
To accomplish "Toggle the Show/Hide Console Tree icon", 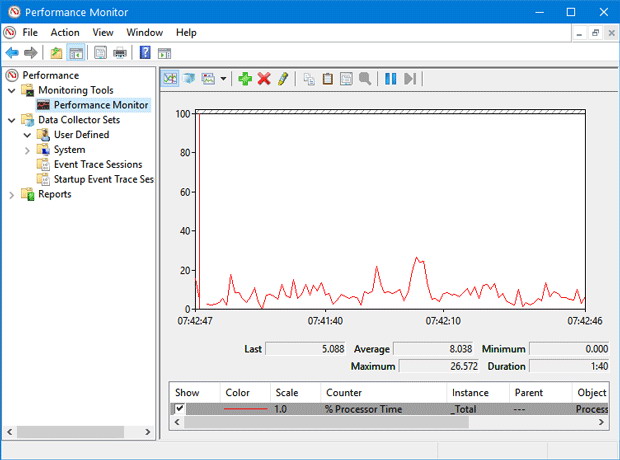I will coord(76,53).
